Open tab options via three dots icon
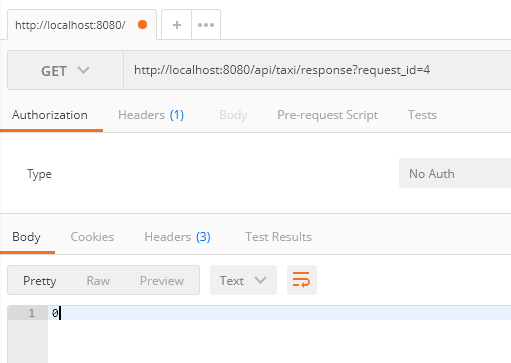The image size is (511, 363). coord(206,25)
